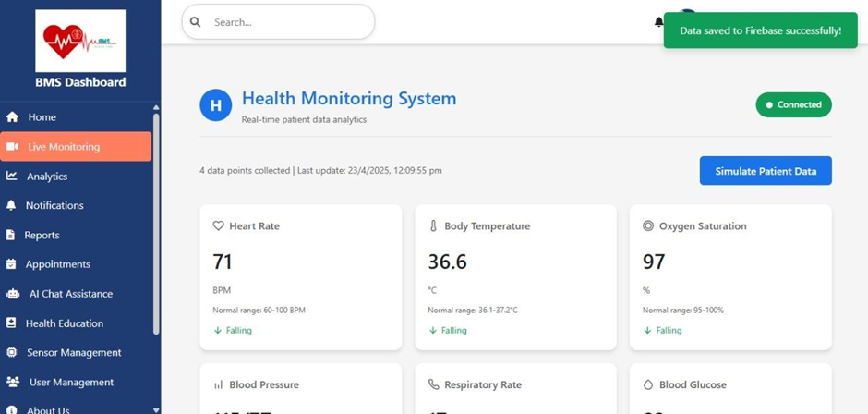
Task: Open Notifications from the sidebar
Action: (76, 206)
